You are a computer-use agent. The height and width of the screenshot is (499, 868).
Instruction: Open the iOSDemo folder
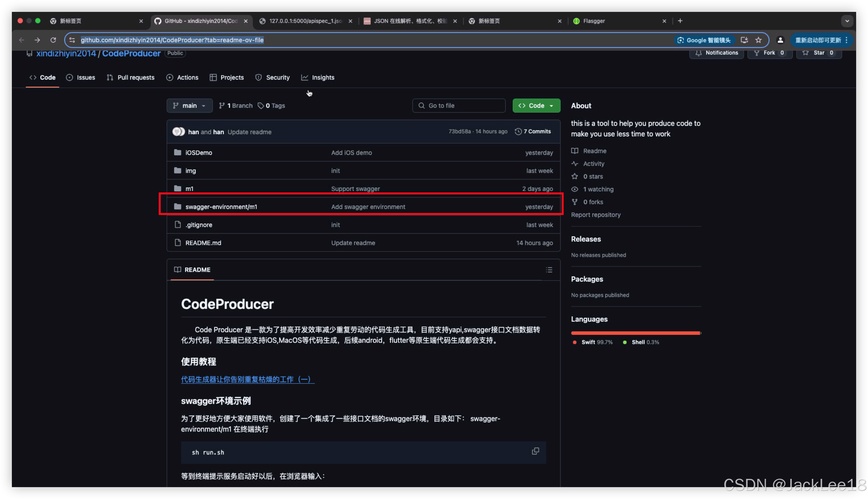click(x=199, y=152)
